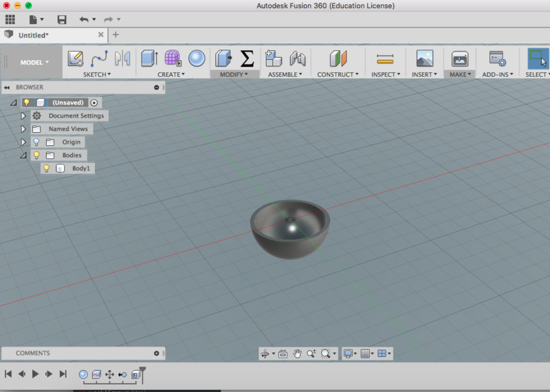Expand the COMMENTS panel

(x=157, y=353)
